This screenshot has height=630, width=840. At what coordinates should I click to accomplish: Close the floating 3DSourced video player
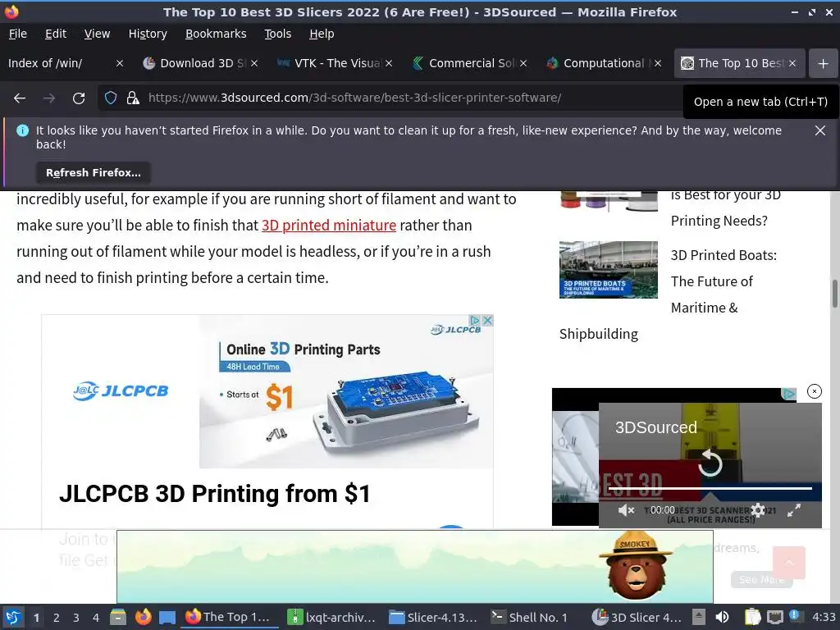click(814, 391)
